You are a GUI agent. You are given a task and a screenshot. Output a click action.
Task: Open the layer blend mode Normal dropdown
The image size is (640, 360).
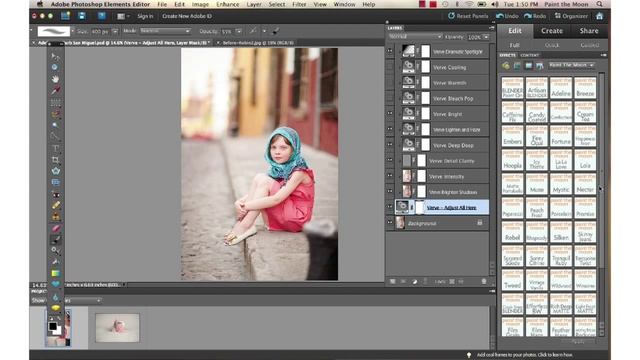point(415,37)
